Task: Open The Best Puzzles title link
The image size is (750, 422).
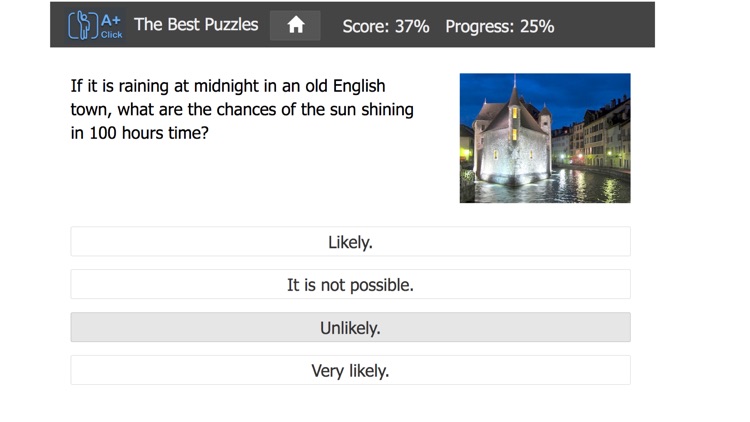Action: point(196,25)
